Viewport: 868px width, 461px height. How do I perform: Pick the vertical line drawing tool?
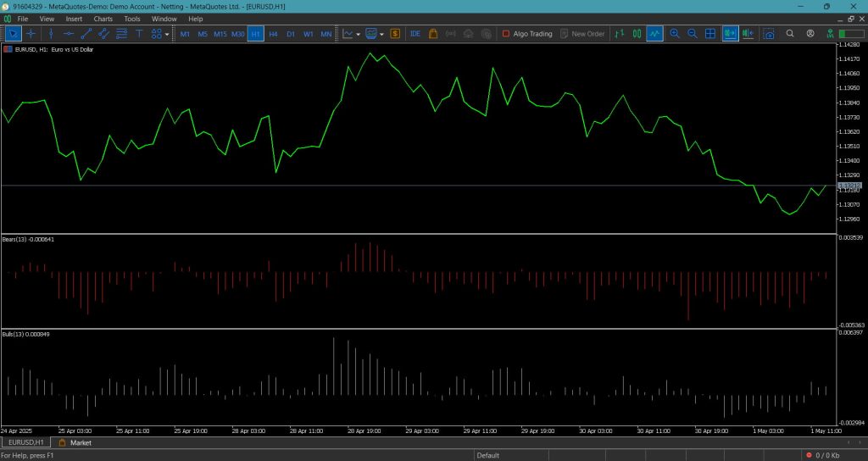pos(51,34)
